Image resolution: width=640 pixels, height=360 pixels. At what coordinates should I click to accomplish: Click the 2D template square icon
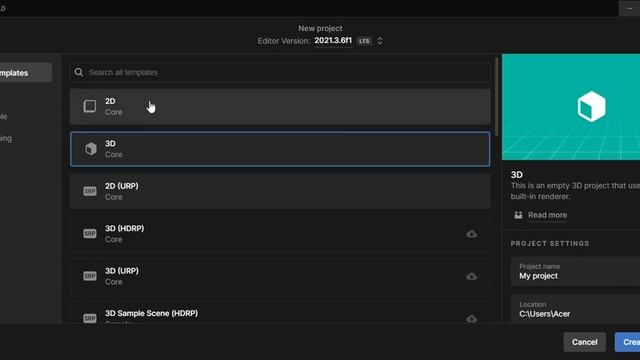[x=90, y=106]
